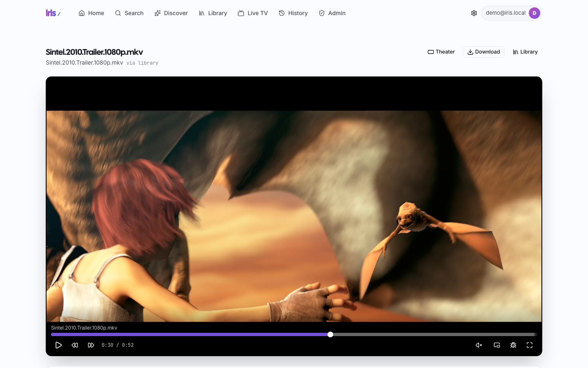Play the video
This screenshot has height=368, width=588.
click(x=58, y=345)
